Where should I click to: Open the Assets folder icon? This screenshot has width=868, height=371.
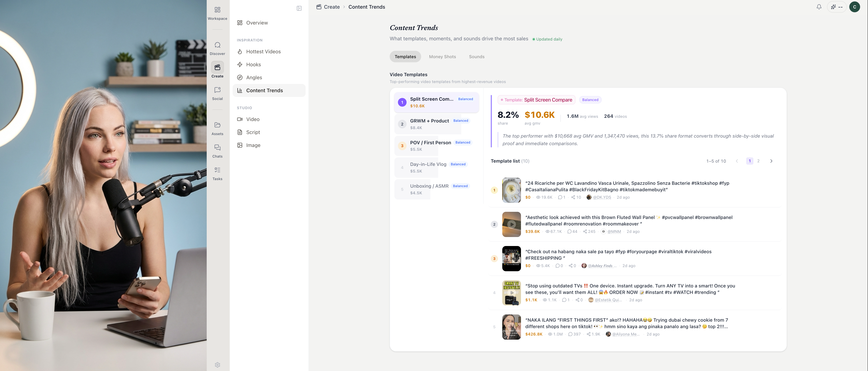(x=217, y=125)
